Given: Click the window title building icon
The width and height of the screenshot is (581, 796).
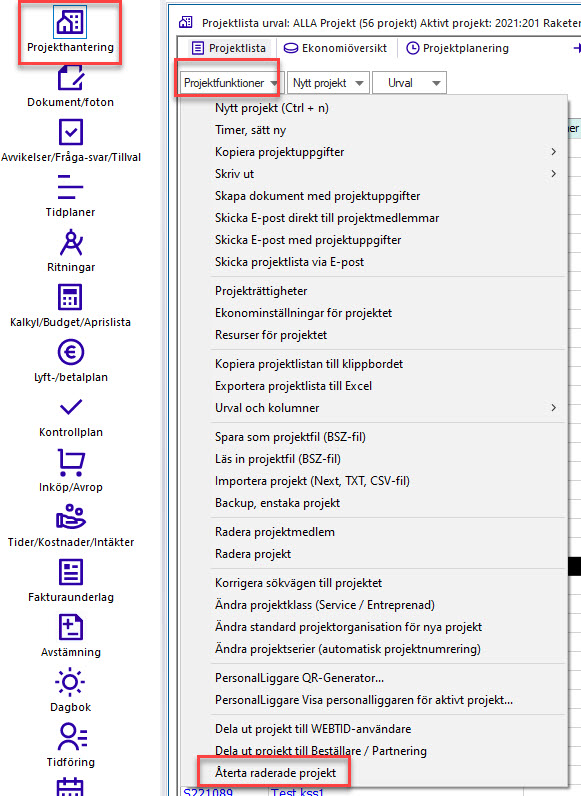Looking at the screenshot, I should (x=186, y=22).
